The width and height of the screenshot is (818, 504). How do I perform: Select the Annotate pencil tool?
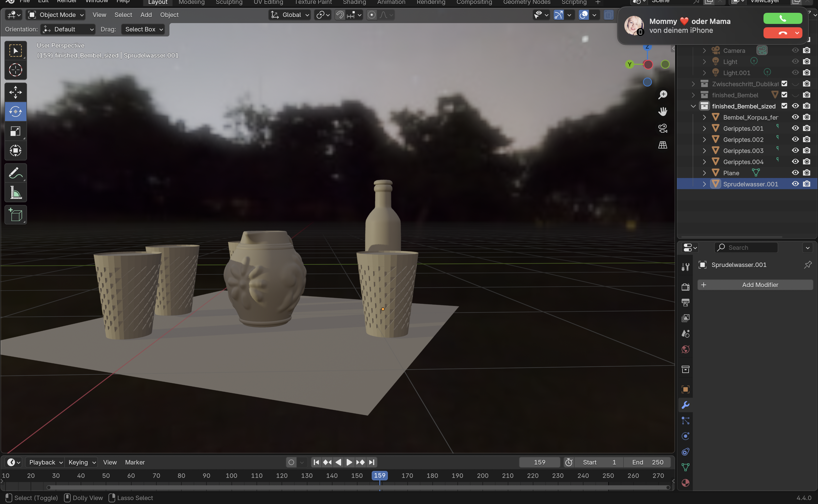coord(15,173)
